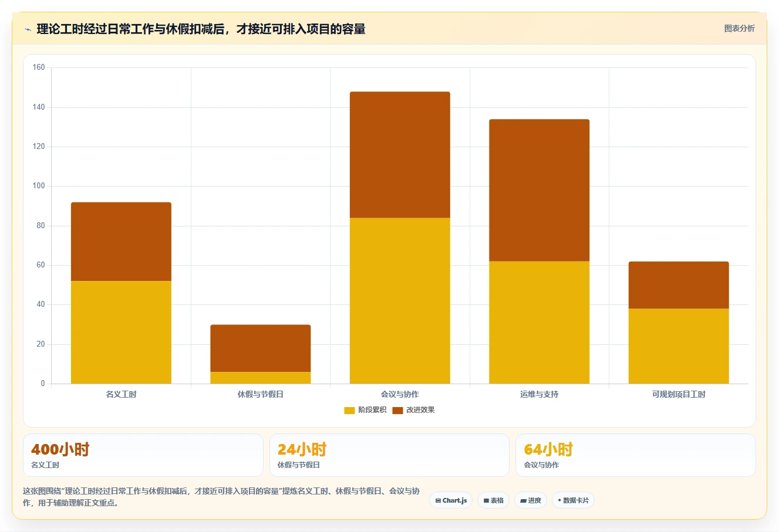The width and height of the screenshot is (779, 532).
Task: Select the 表格 tag text
Action: [497, 500]
